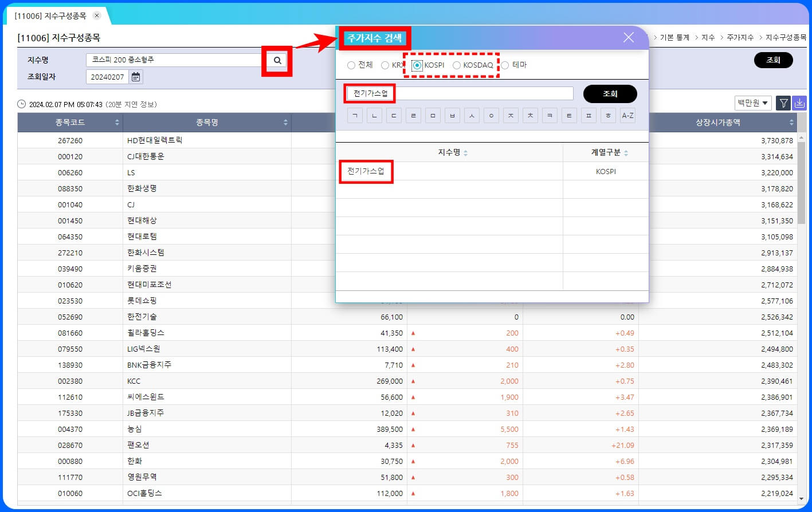Click the ㅌ consonant filter key
The width and height of the screenshot is (812, 512).
(x=569, y=115)
